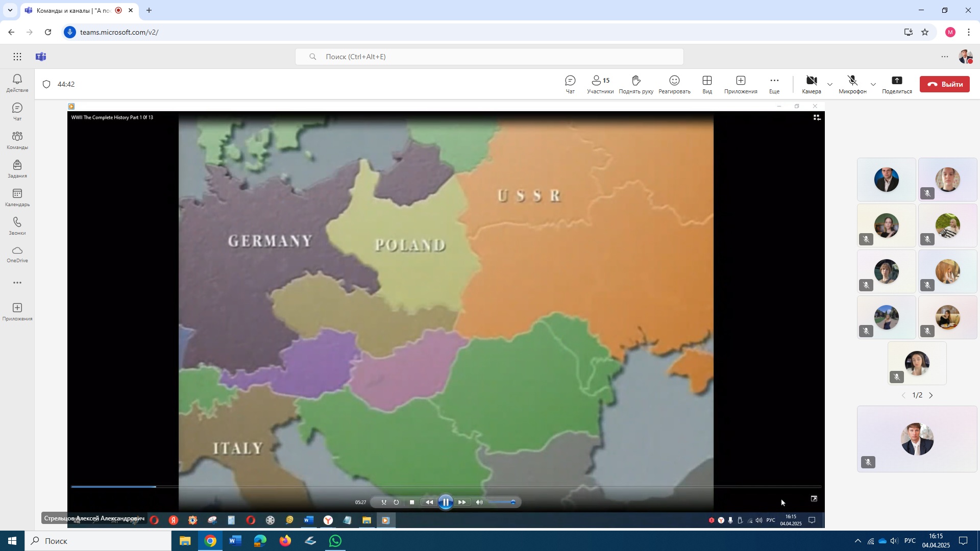Switch player to library view icon
Viewport: 980px width, 551px height.
click(817, 117)
